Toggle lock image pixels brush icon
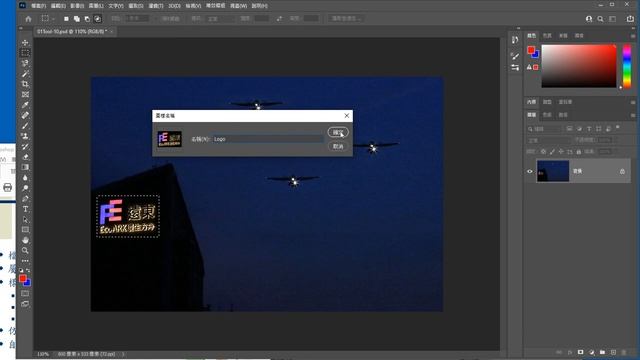The height and width of the screenshot is (360, 640). (552, 151)
